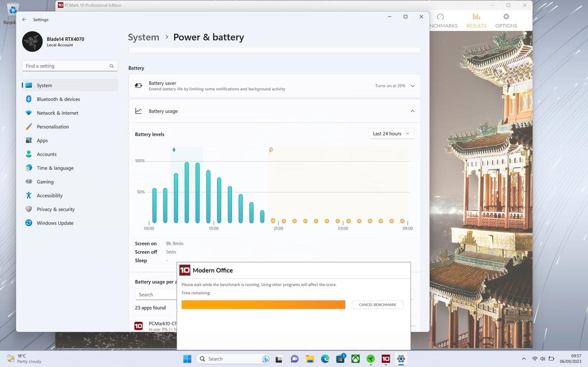This screenshot has height=367, width=588.
Task: Open File Explorer from taskbar
Action: coord(310,359)
